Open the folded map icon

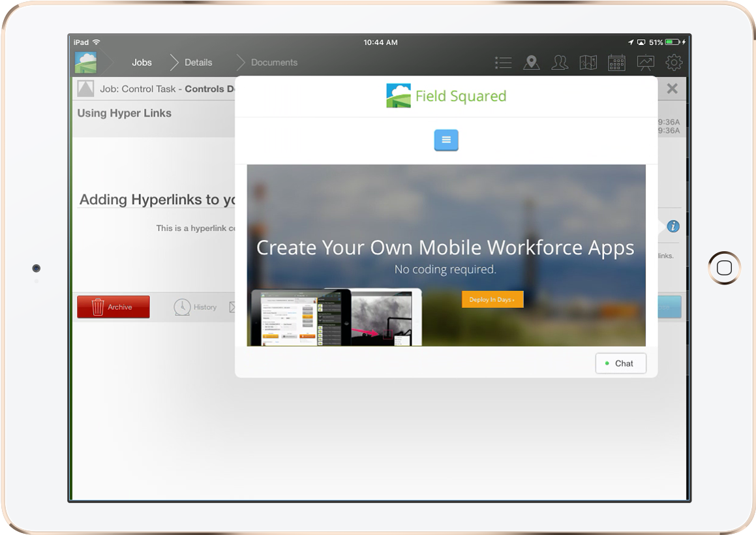pyautogui.click(x=588, y=63)
